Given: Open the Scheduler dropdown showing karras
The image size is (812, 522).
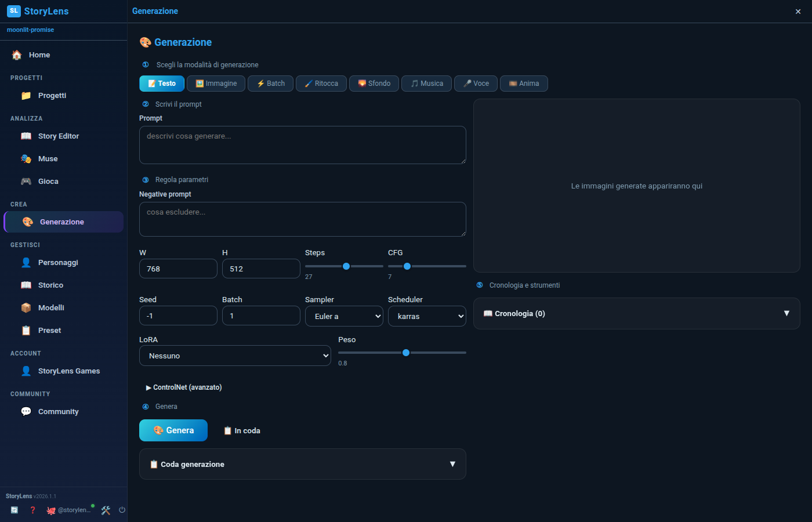Looking at the screenshot, I should tap(427, 316).
